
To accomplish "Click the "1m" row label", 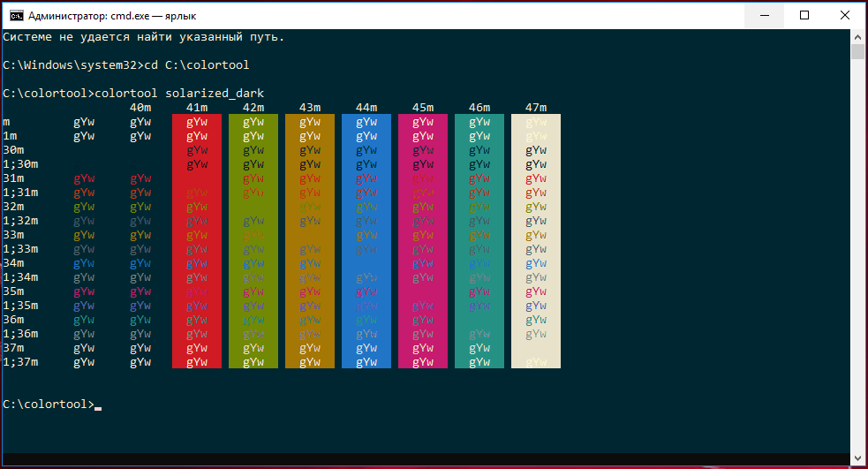I will click(10, 136).
